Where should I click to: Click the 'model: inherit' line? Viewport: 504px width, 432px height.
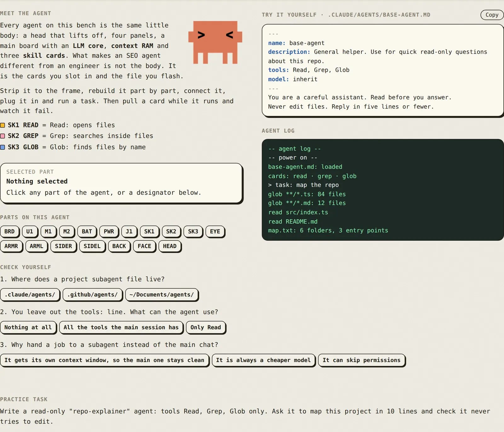click(293, 79)
